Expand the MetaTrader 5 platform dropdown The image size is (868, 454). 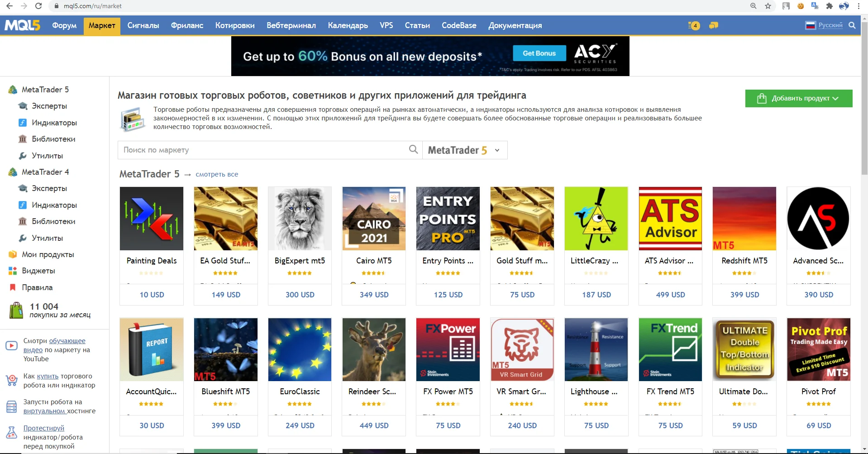pos(464,150)
